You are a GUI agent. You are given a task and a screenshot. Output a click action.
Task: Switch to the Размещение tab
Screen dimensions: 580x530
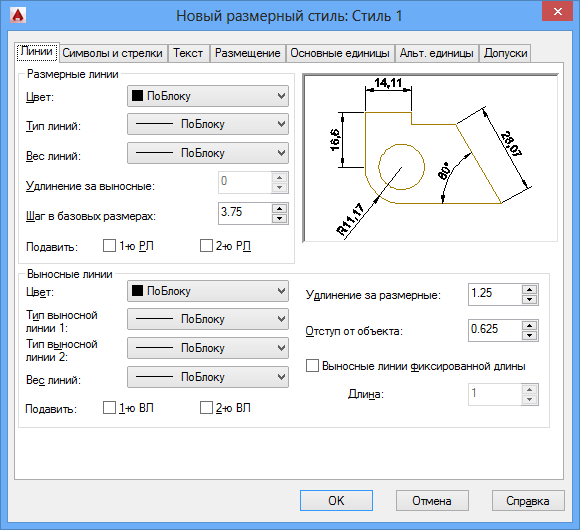(x=247, y=53)
